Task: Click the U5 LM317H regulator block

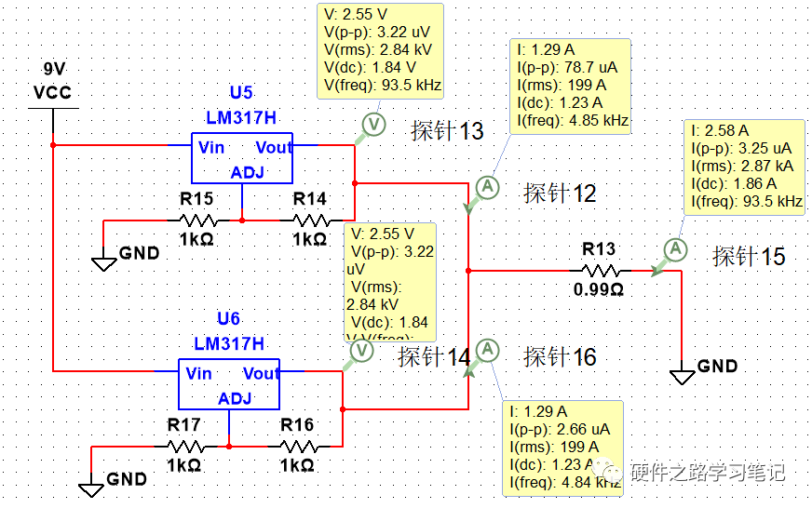Action: click(241, 157)
